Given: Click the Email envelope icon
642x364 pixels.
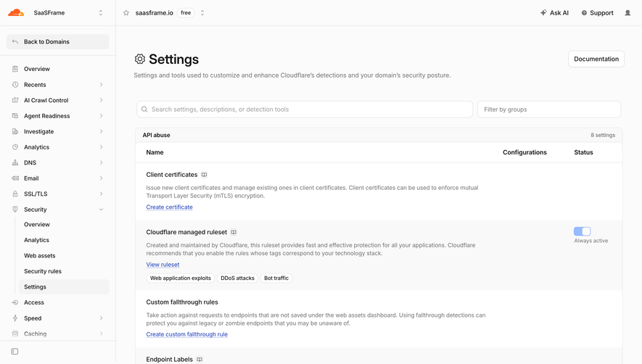Looking at the screenshot, I should click(x=15, y=178).
